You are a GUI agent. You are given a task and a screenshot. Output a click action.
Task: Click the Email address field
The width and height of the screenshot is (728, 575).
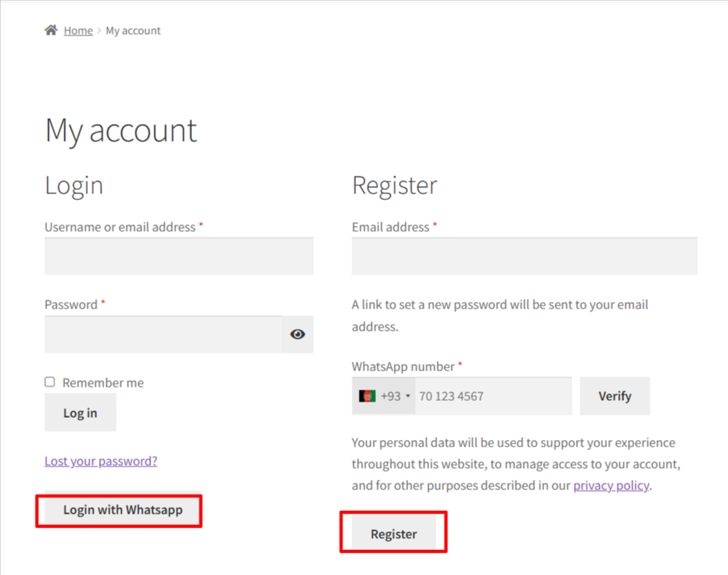tap(523, 256)
